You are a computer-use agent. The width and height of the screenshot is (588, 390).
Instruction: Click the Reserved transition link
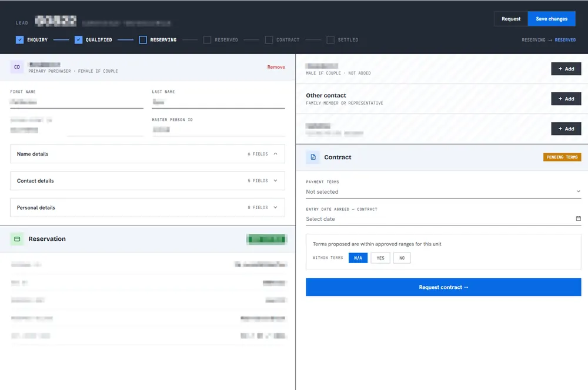pyautogui.click(x=565, y=40)
